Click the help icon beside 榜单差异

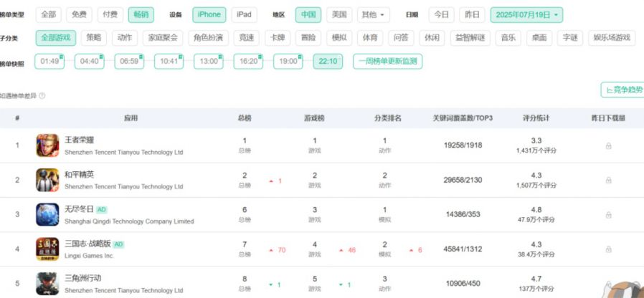pos(42,96)
